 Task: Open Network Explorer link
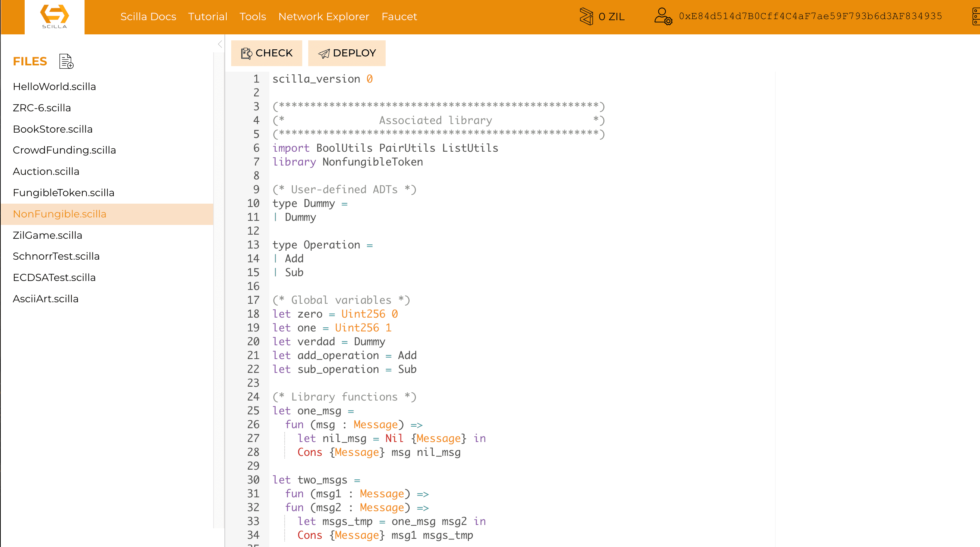pyautogui.click(x=324, y=16)
